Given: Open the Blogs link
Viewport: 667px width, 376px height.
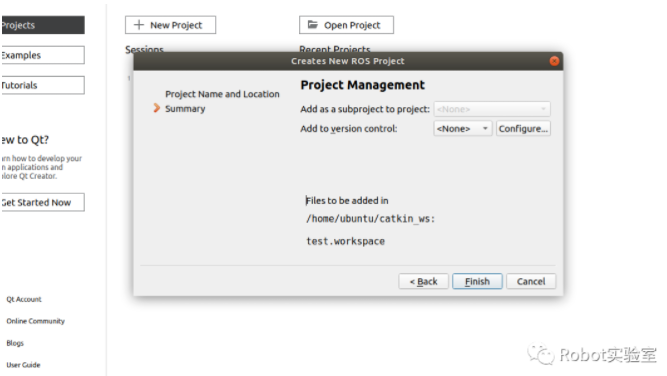Looking at the screenshot, I should click(x=15, y=343).
